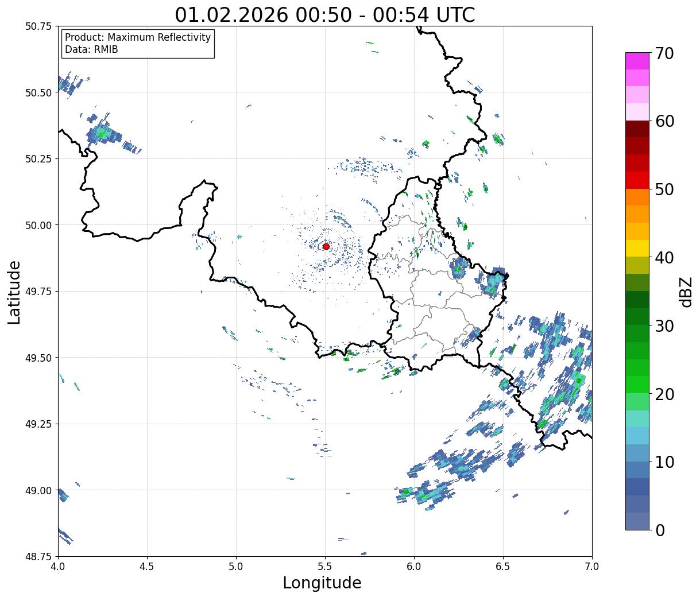This screenshot has width=700, height=597.
Task: Click the 40 value on the colorbar
Action: (664, 258)
